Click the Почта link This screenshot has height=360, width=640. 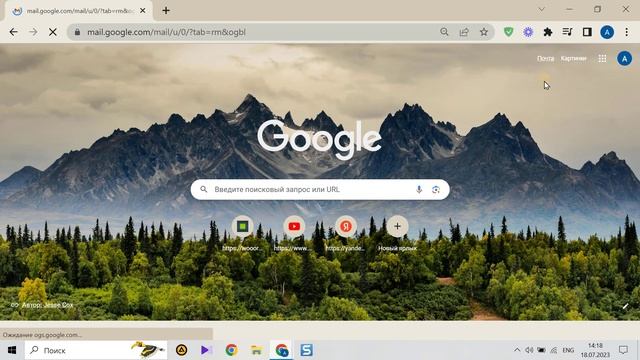pyautogui.click(x=545, y=58)
